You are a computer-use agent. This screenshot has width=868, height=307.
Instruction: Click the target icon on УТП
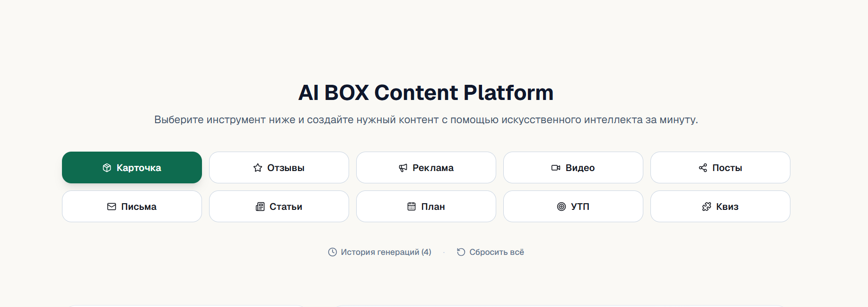(x=561, y=207)
